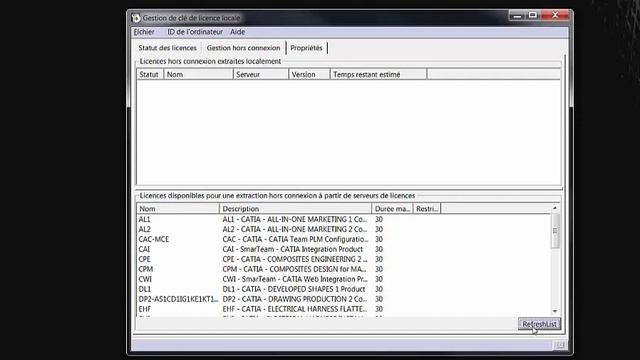The image size is (640, 360).
Task: Minimize the license management window
Action: [x=517, y=16]
